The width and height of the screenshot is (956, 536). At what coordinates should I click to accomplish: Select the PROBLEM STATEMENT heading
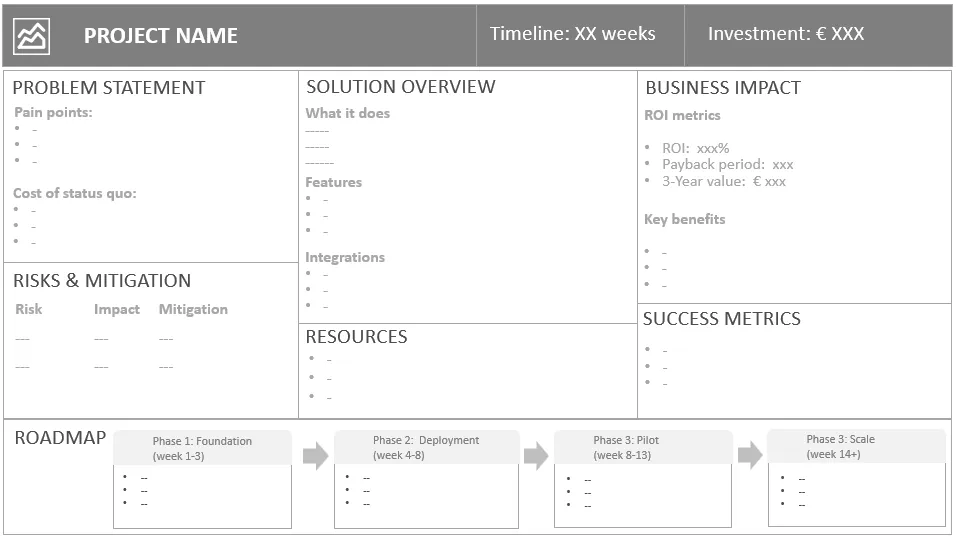[108, 88]
